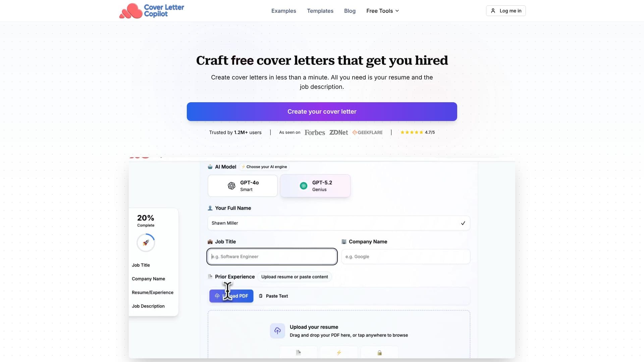Focus the Company Name input field

(x=406, y=257)
